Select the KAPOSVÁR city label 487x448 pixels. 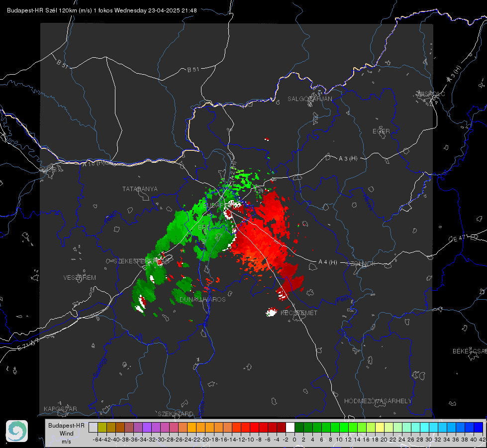[60, 409]
